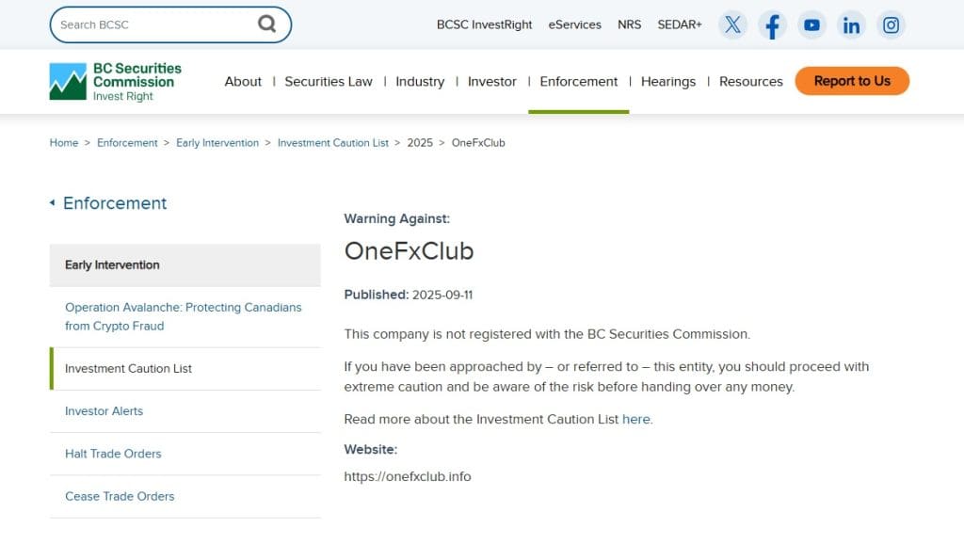This screenshot has height=560, width=964.
Task: Open the BCSC Facebook page
Action: (772, 25)
